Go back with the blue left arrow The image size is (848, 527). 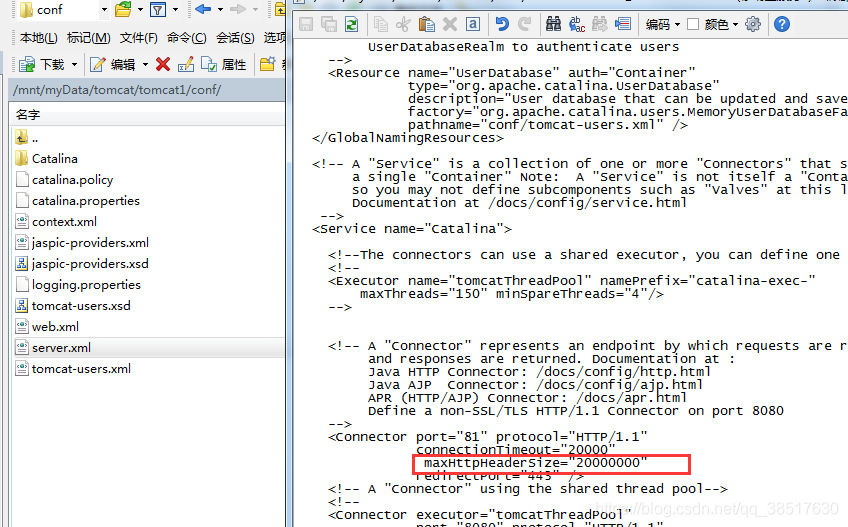(203, 9)
